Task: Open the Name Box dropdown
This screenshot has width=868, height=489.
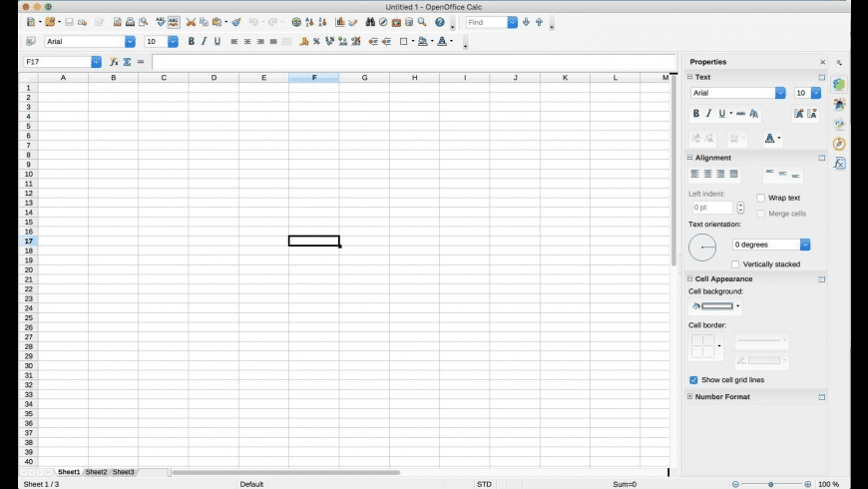Action: click(x=96, y=62)
